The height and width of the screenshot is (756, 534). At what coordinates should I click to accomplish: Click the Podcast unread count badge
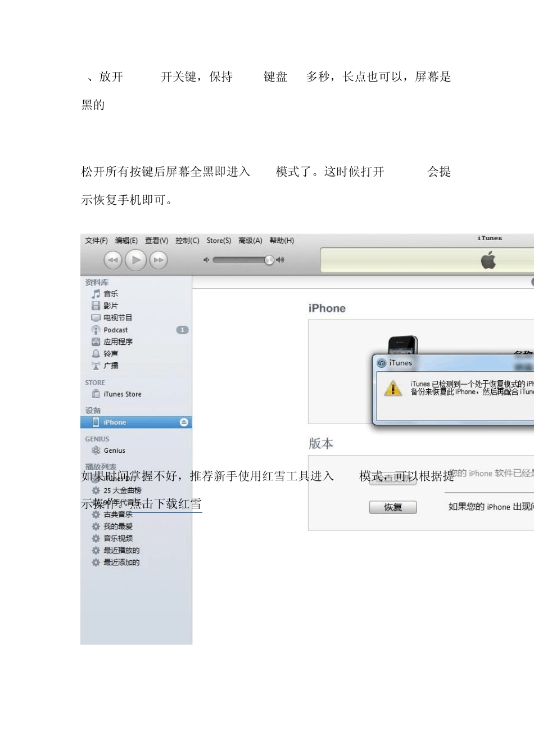pos(182,330)
